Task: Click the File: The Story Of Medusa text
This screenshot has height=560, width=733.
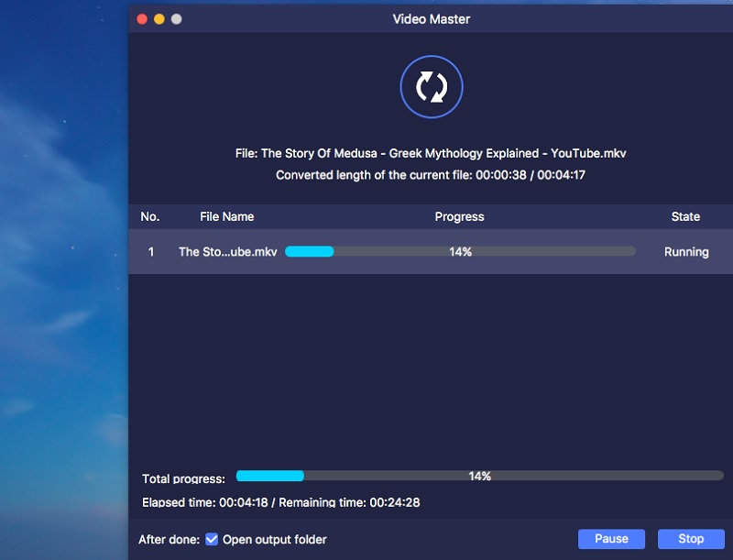Action: tap(430, 153)
